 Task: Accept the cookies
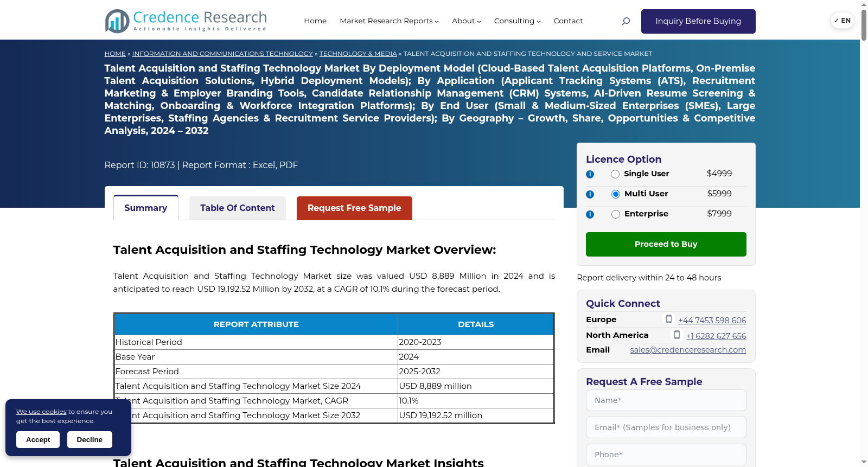click(x=38, y=440)
